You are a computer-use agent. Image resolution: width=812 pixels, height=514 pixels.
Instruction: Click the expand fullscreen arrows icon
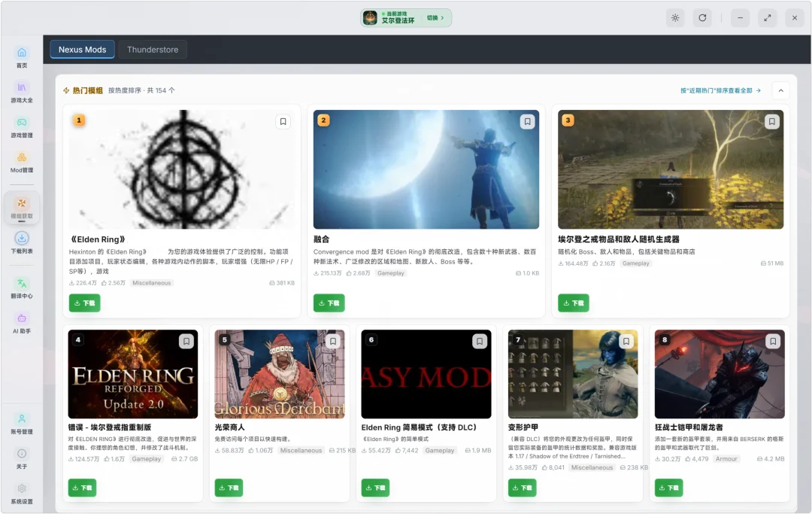click(768, 17)
